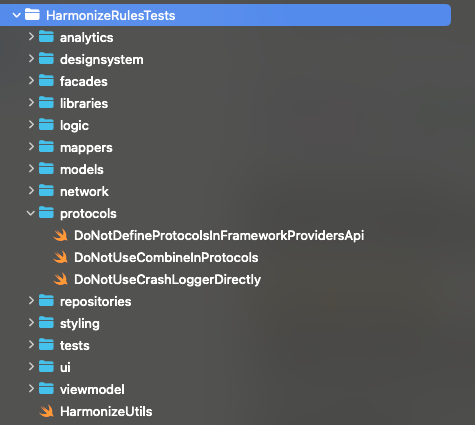
Task: Select the styling folder label
Action: [x=80, y=324]
